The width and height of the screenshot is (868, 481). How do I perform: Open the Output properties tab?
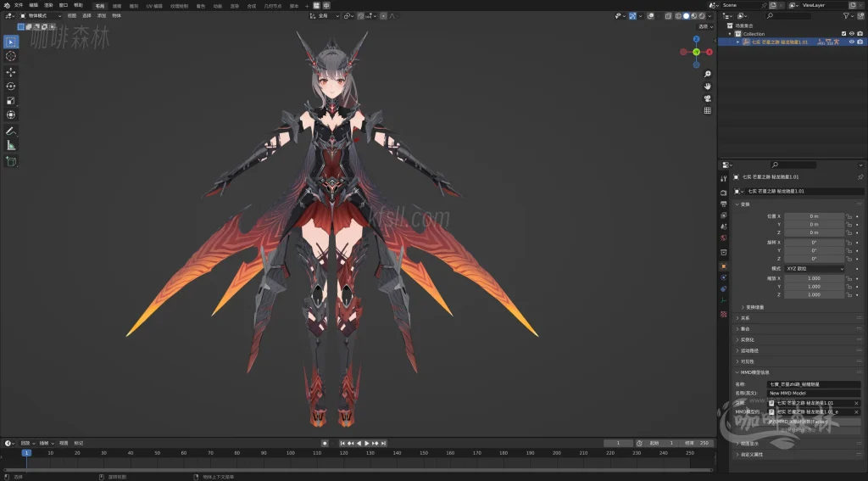(x=723, y=204)
